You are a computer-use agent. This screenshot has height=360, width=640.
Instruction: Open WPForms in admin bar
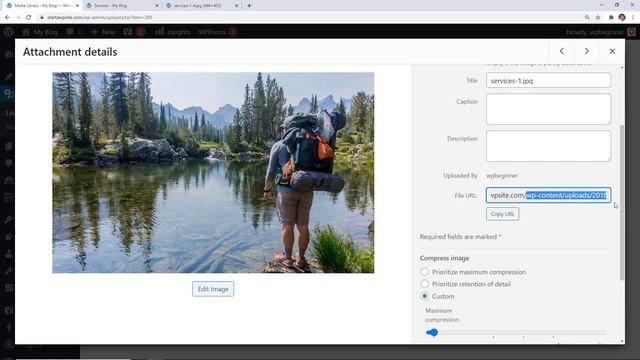pyautogui.click(x=217, y=32)
